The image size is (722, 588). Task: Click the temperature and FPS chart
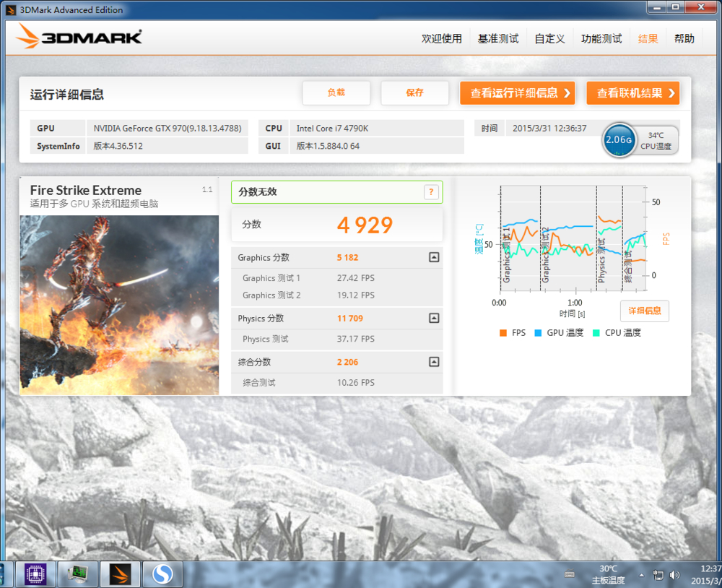point(573,238)
